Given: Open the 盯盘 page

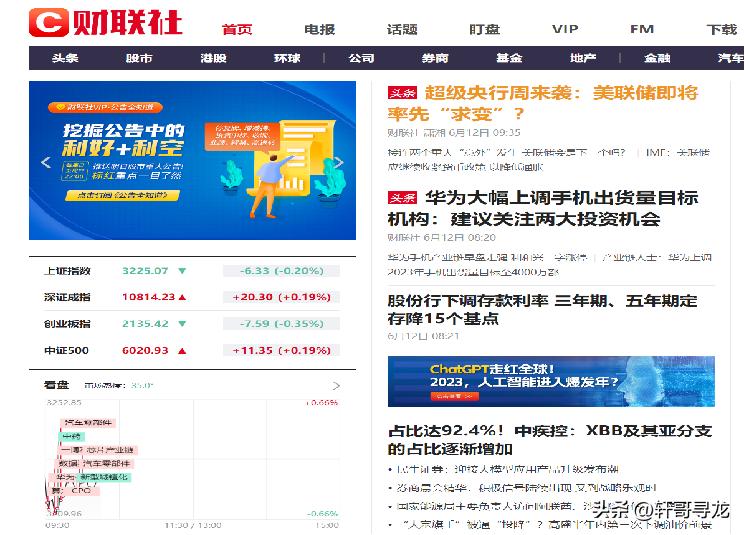Looking at the screenshot, I should 484,29.
